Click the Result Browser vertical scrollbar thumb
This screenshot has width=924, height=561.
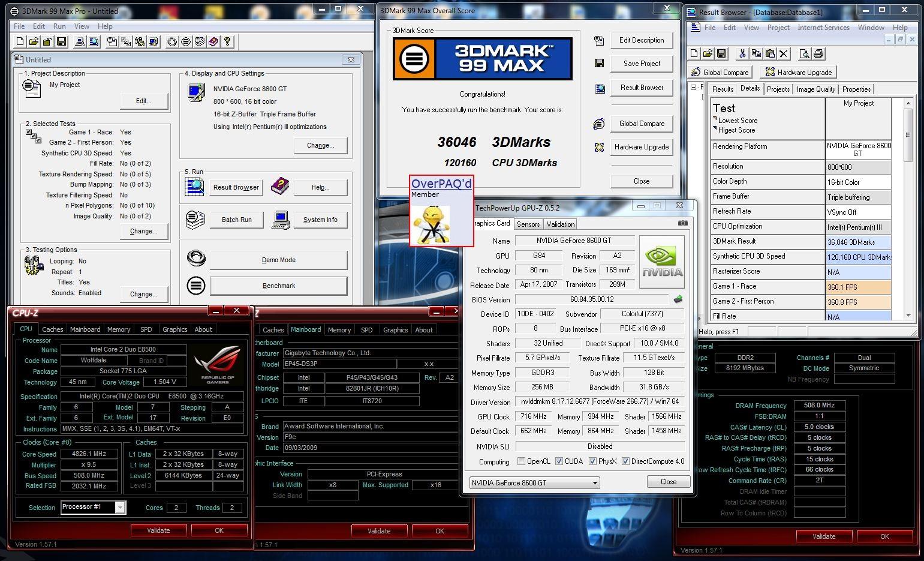click(908, 135)
